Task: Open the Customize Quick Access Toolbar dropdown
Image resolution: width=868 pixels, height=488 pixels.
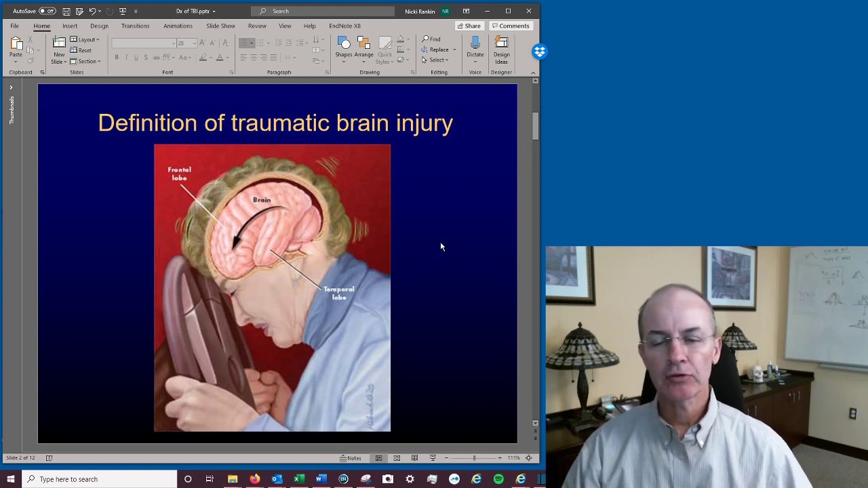Action: (x=136, y=11)
